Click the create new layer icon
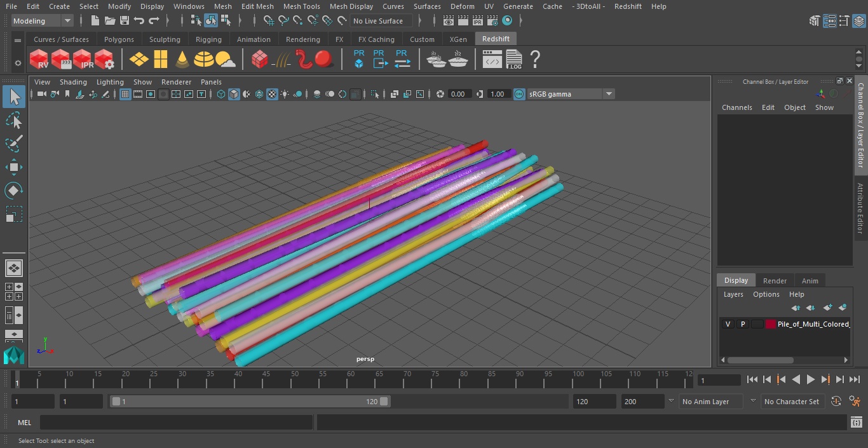This screenshot has width=868, height=448. [x=827, y=308]
